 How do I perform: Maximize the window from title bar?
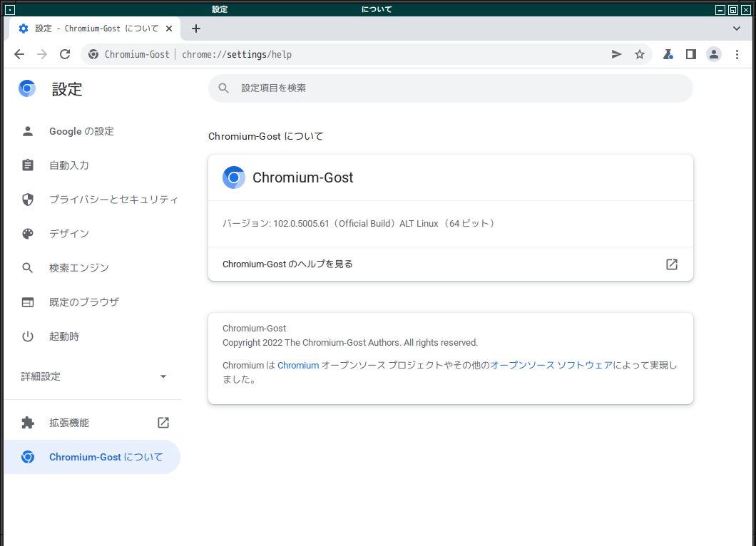(x=733, y=10)
